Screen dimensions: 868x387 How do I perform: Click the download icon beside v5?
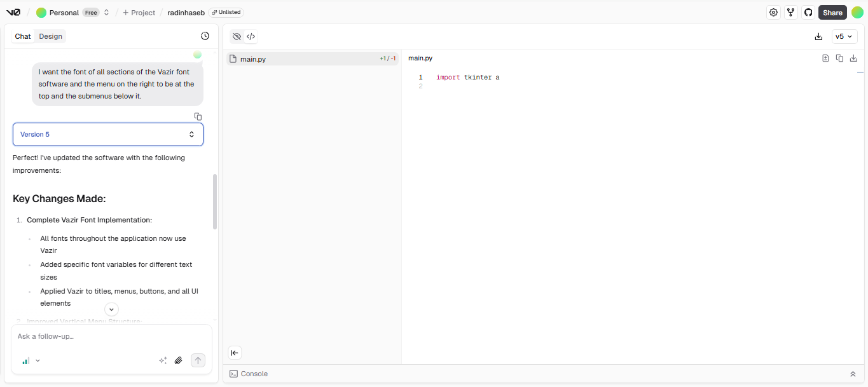coord(818,36)
